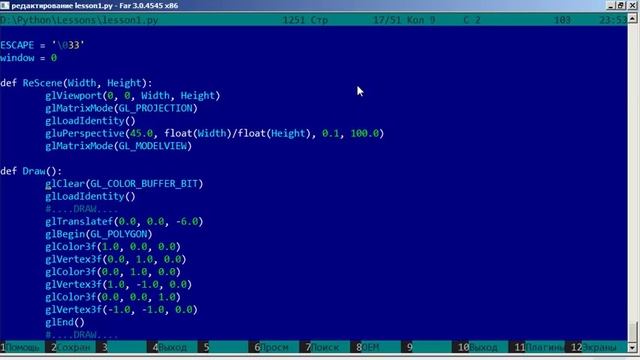This screenshot has width=640, height=360.
Task: Click the F8 OEM encoding key bar item
Action: (375, 347)
